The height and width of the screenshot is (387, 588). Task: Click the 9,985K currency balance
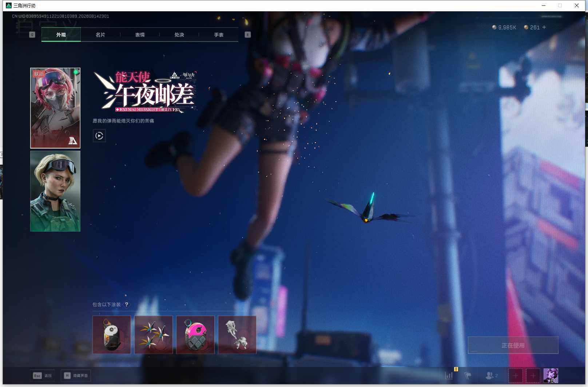[x=504, y=27]
